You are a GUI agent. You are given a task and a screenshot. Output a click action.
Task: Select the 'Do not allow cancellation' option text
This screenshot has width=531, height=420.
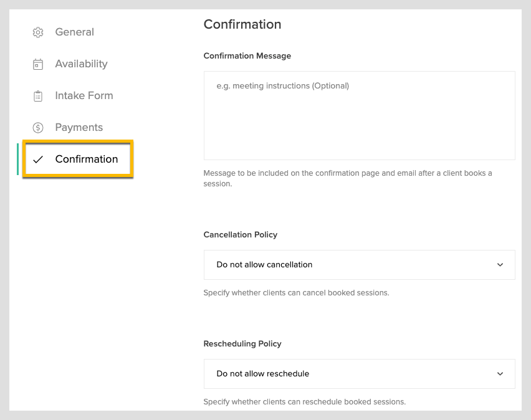click(x=264, y=265)
